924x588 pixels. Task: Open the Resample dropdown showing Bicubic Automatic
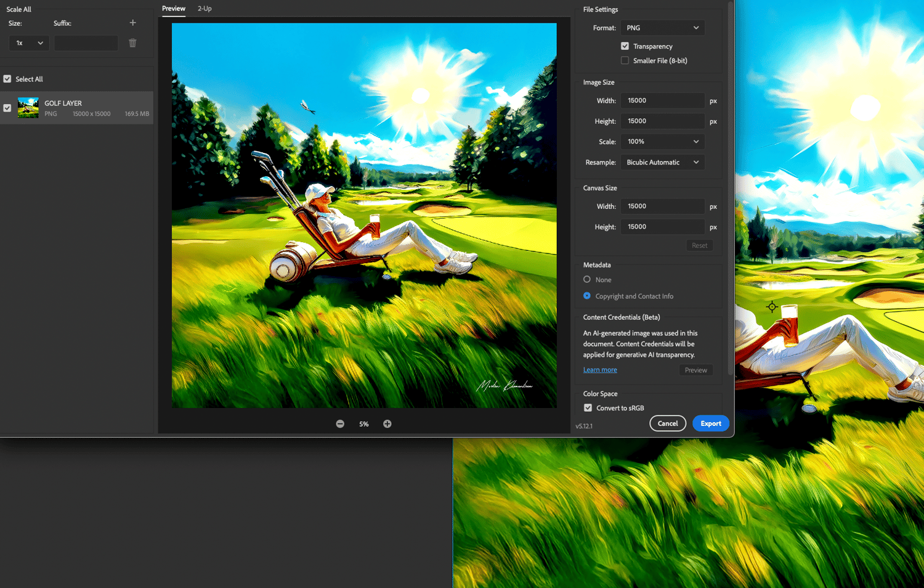[663, 162]
